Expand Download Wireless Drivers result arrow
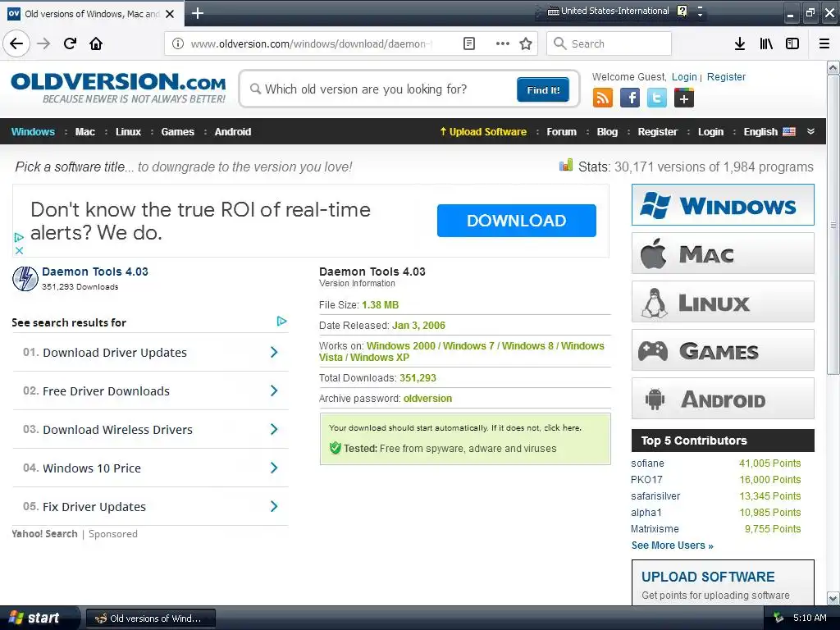840x630 pixels. [274, 429]
